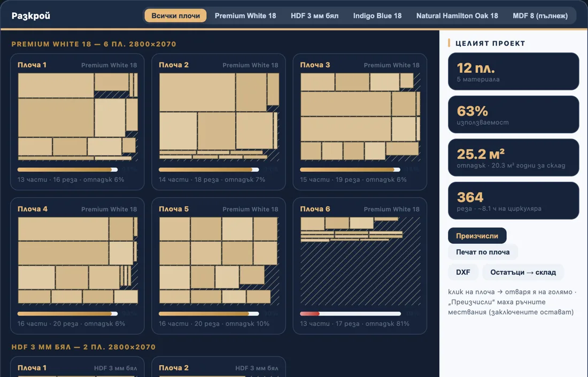Open 'Плоча 4' cutting layout thumbnail
588x377 pixels.
click(78, 261)
